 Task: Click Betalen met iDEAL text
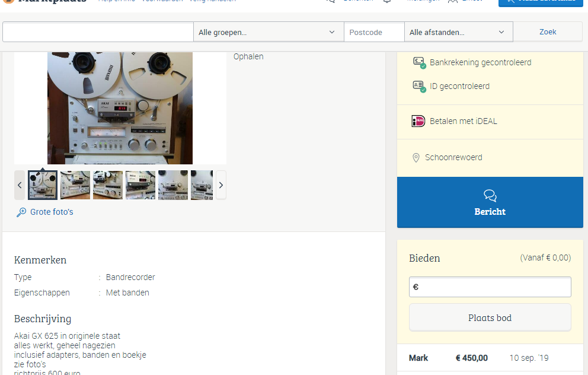[463, 121]
